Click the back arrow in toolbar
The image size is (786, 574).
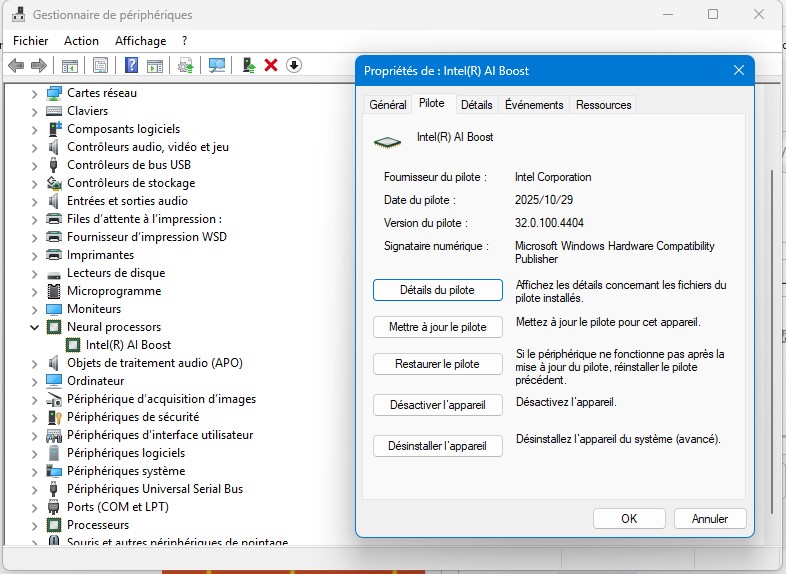tap(16, 66)
